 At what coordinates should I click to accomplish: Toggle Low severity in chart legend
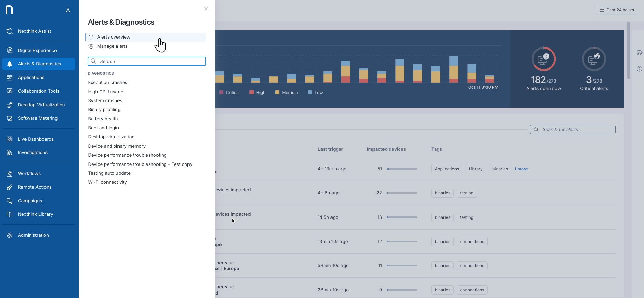315,93
